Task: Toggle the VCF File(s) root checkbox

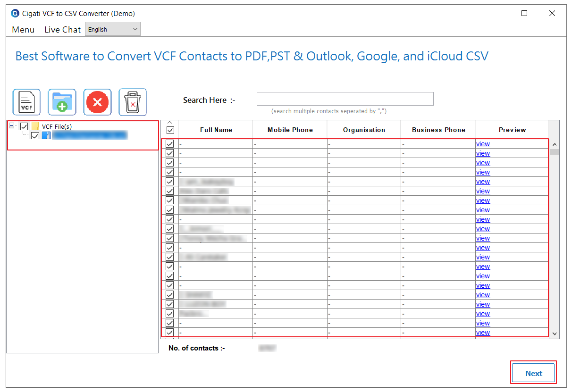Action: (24, 126)
